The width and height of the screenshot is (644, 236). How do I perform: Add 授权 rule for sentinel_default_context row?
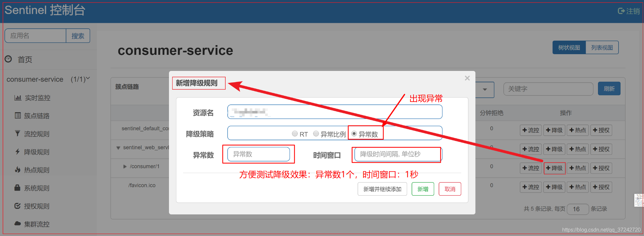point(601,130)
